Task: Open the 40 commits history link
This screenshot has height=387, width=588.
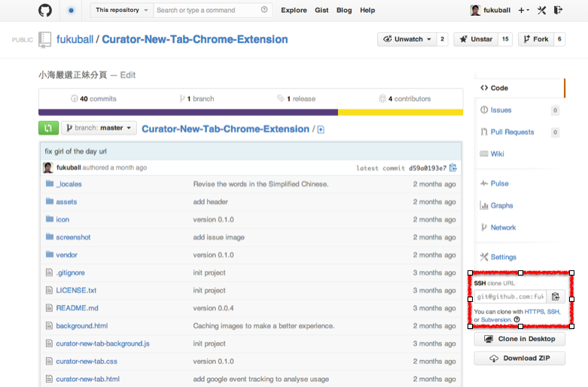Action: tap(94, 99)
